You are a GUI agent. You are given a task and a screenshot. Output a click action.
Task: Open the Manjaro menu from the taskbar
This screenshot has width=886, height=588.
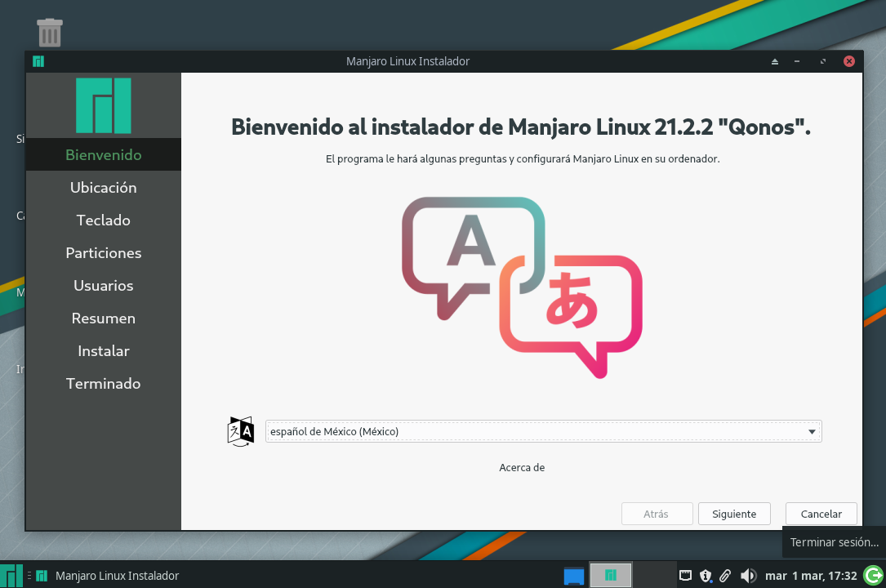pyautogui.click(x=11, y=575)
